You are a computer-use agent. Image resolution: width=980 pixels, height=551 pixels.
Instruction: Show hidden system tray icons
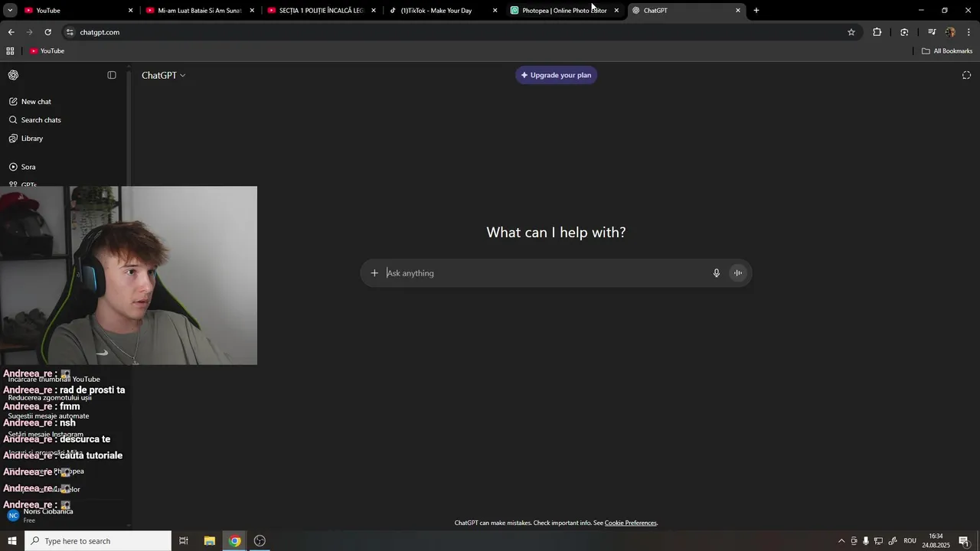click(x=841, y=541)
